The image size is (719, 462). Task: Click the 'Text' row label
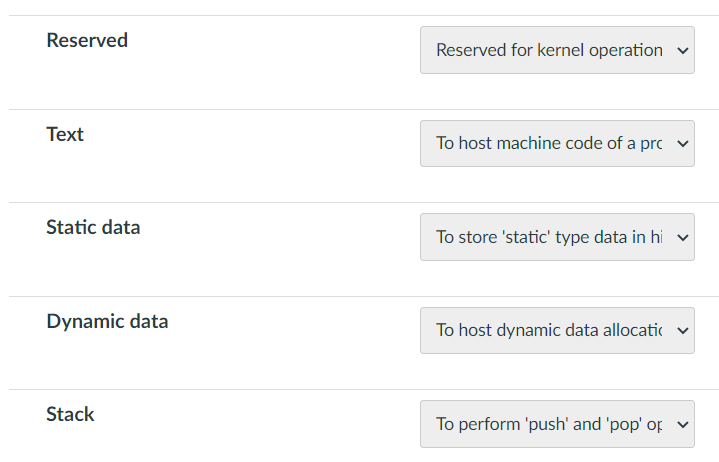click(65, 134)
